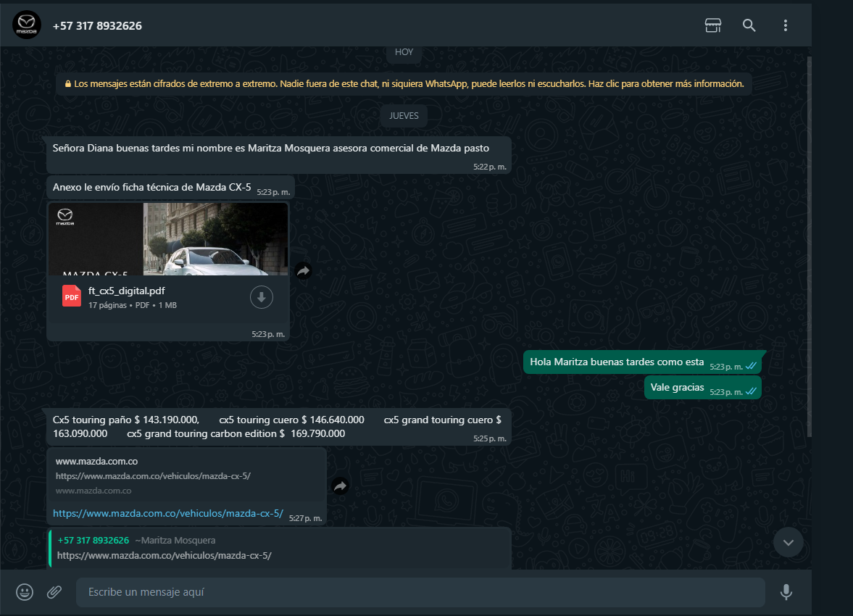Select the 'Señora Diana buenas tardes' message
Screen dimensions: 853x616
tap(279, 155)
